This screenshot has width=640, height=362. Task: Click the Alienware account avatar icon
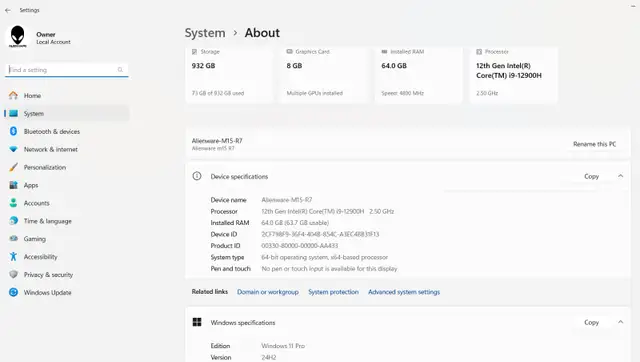click(x=18, y=37)
